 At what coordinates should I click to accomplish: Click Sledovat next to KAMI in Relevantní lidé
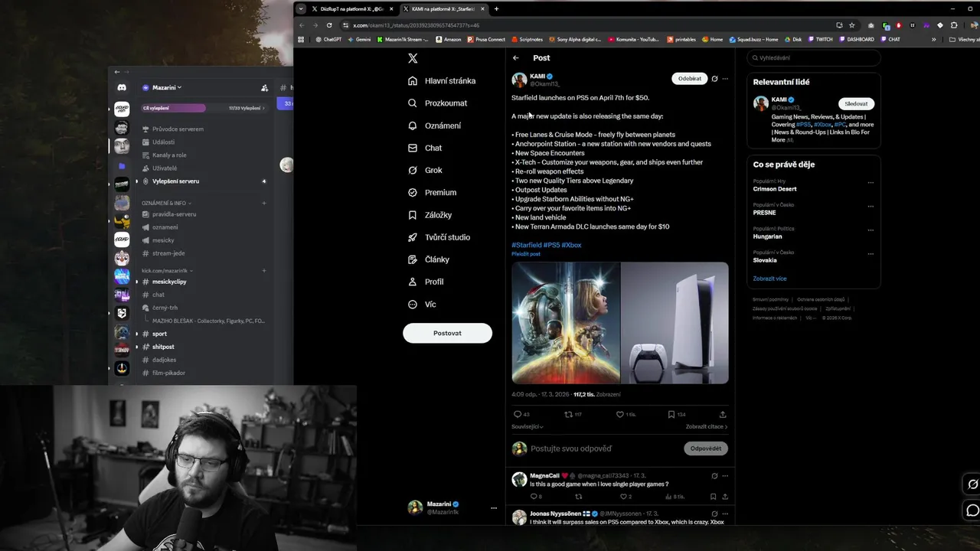point(856,103)
